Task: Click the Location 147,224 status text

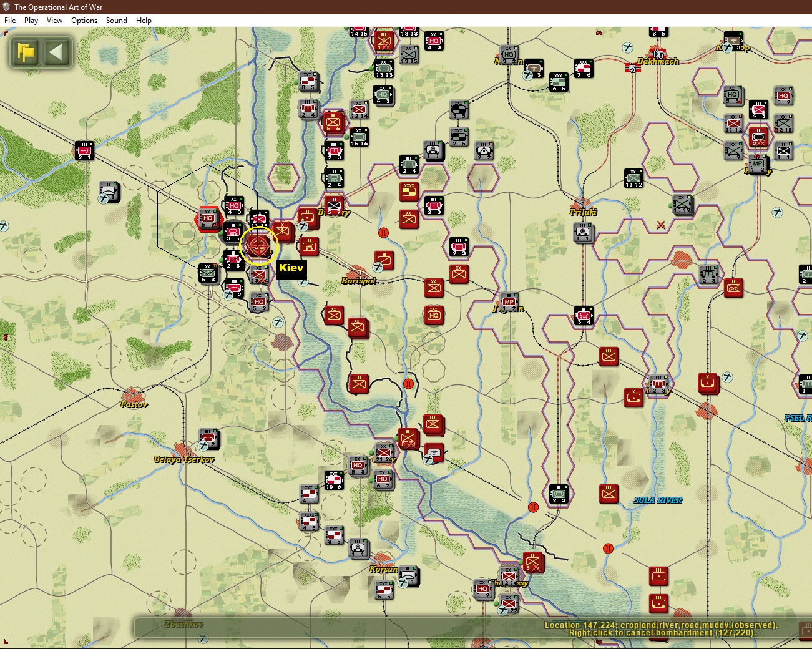Action: (x=660, y=625)
